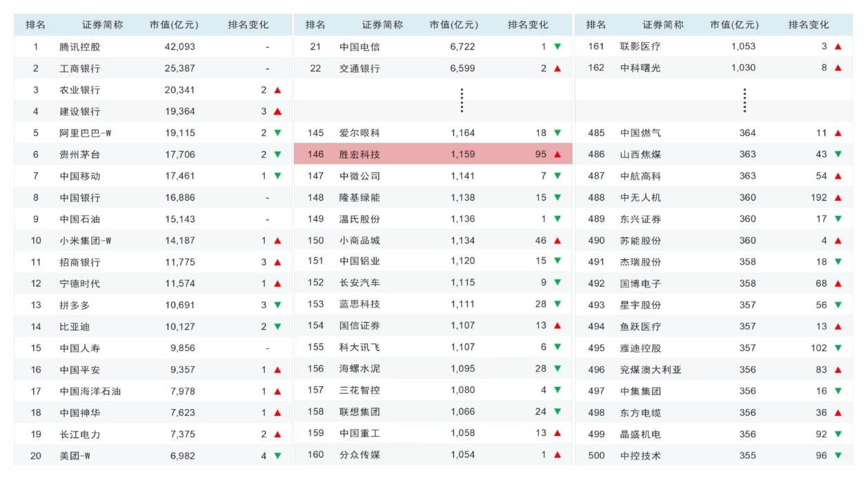Click the green down triangle for 美团-W
Viewport: 868px width, 480px height.
tap(277, 456)
